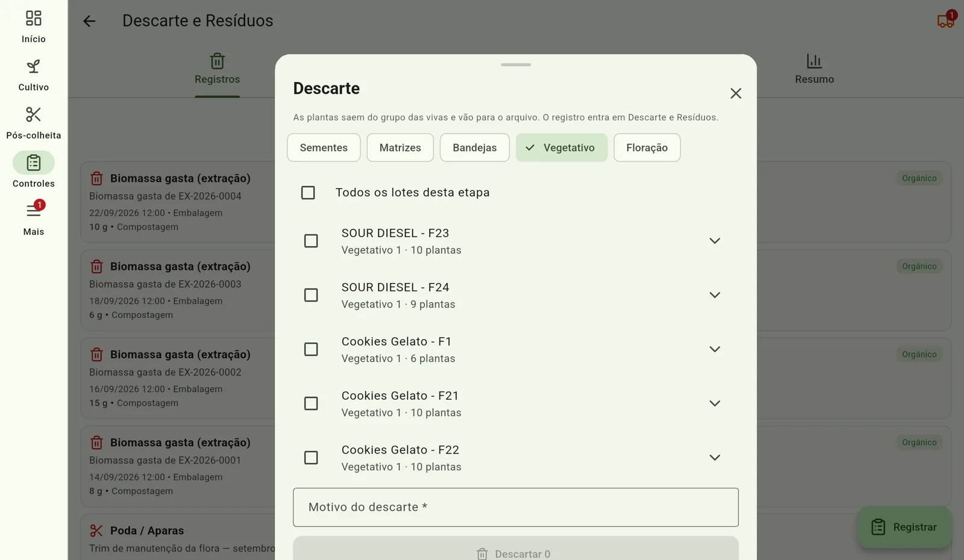The height and width of the screenshot is (560, 964).
Task: Filter by Sementes stage
Action: point(324,148)
